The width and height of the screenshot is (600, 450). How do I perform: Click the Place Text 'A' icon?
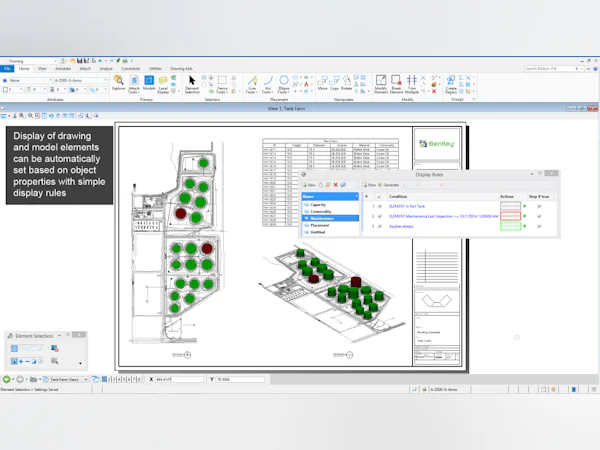(x=306, y=84)
